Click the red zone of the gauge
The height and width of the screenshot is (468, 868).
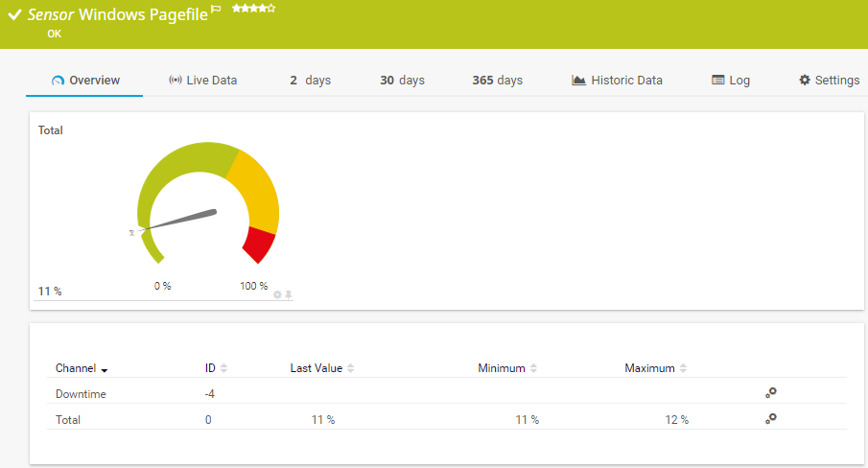(x=260, y=244)
